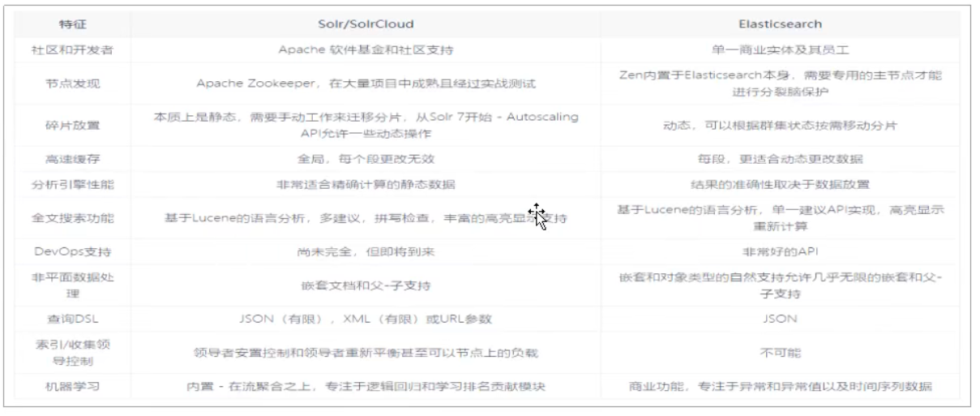Click cell "单一商业实体及其员工"

[780, 49]
